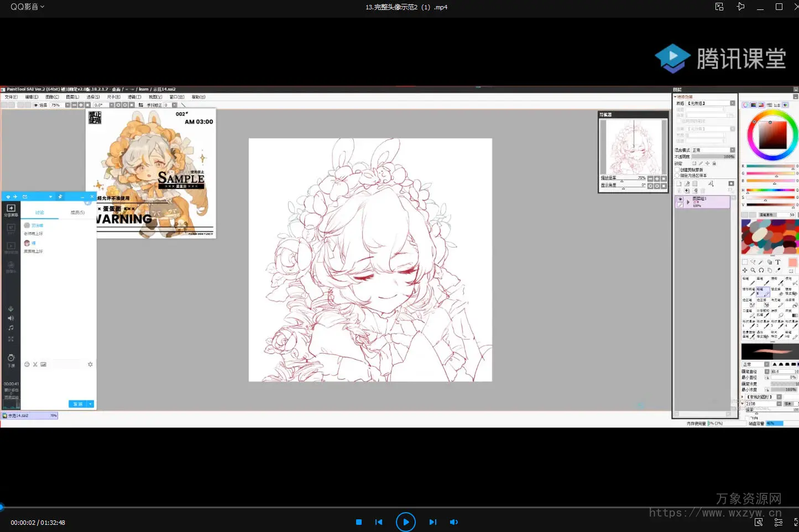Viewport: 799px width, 532px height.
Task: Enable the 指定为选区样本 option
Action: 677,176
